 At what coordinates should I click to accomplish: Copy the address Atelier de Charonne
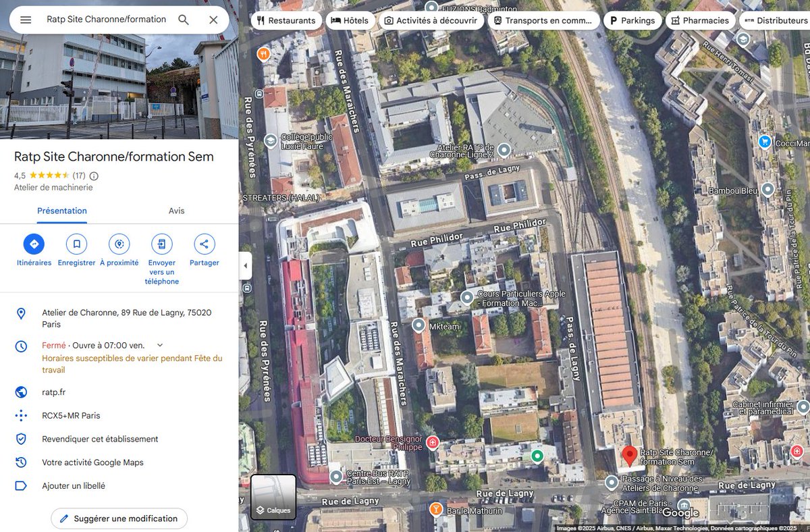(119, 319)
